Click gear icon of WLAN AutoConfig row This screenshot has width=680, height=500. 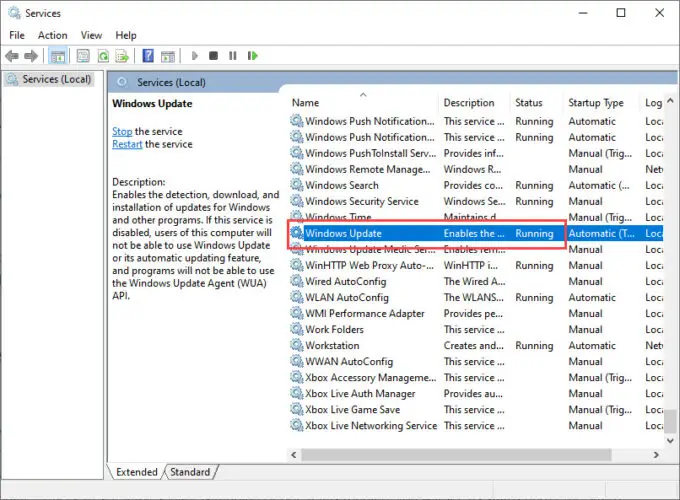[x=297, y=297]
